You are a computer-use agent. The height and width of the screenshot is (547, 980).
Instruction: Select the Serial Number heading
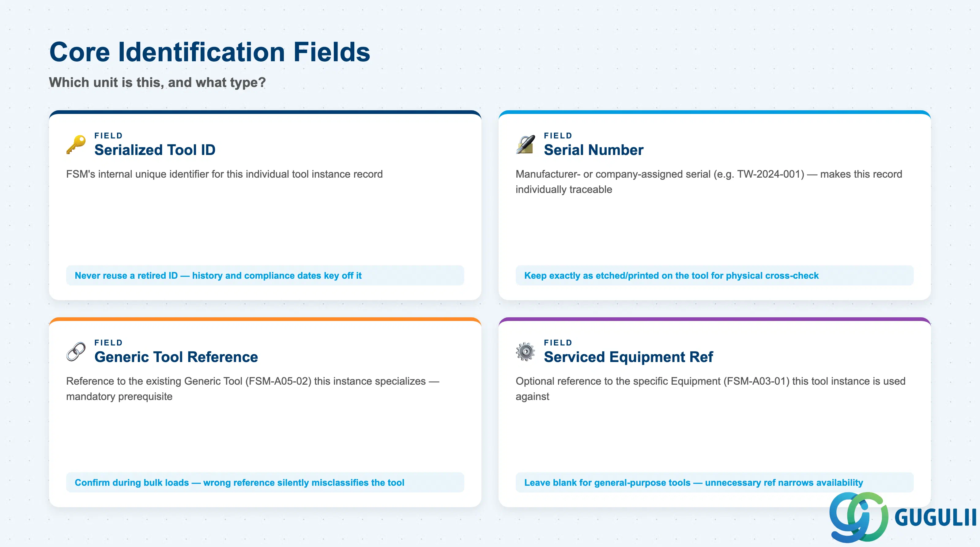click(x=594, y=150)
